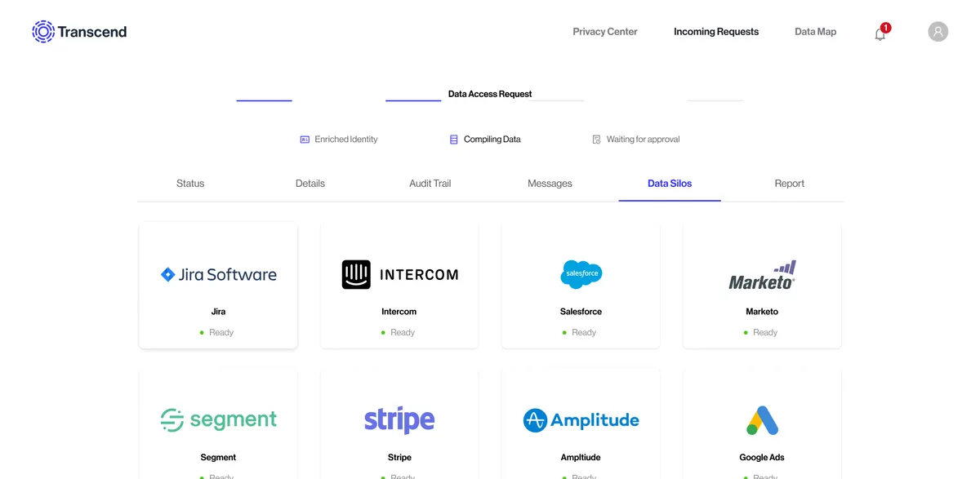
Task: Open the Audit Trail tab
Action: [x=430, y=184]
